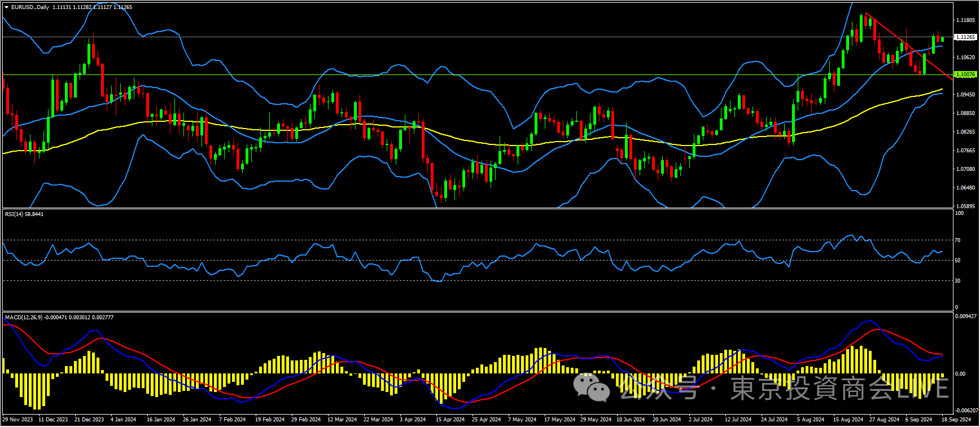Click the RSI scale value 100
The width and height of the screenshot is (980, 427).
(959, 213)
